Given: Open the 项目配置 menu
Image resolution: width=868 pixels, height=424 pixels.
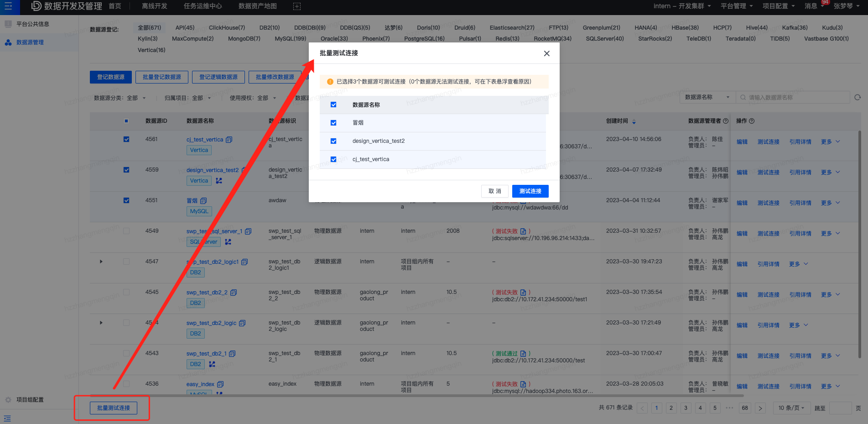Looking at the screenshot, I should point(779,6).
